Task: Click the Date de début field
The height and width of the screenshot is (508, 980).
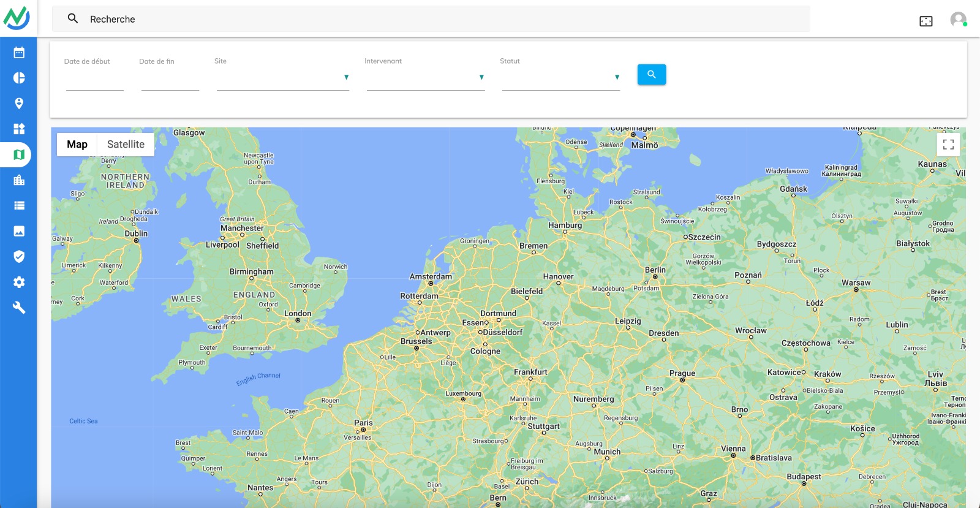Action: (x=95, y=77)
